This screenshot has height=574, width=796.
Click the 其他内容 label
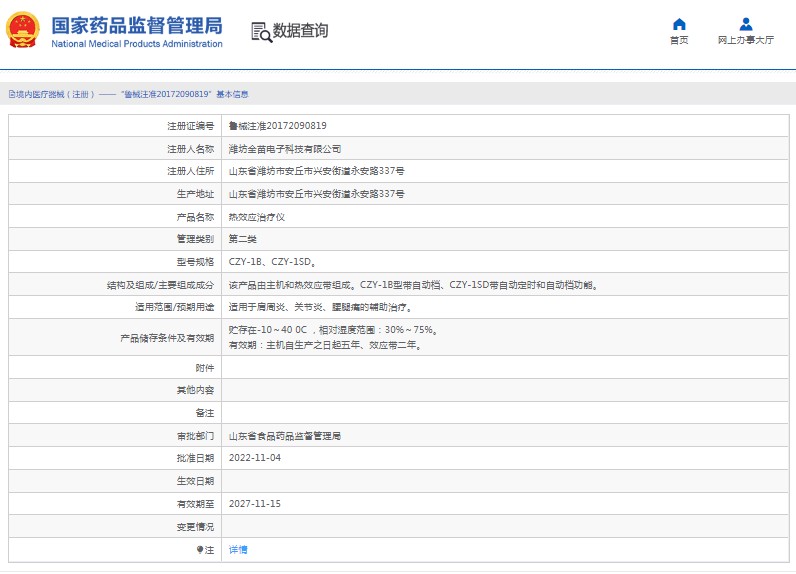coord(195,390)
